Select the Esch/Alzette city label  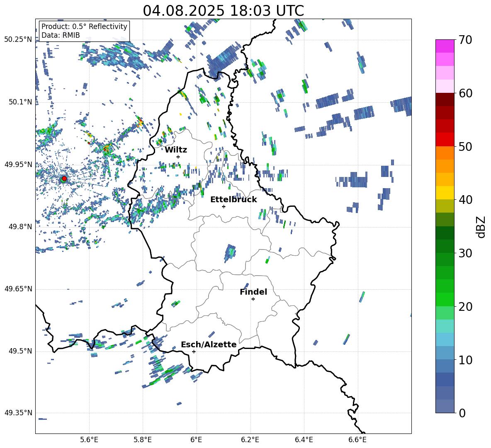tap(209, 344)
